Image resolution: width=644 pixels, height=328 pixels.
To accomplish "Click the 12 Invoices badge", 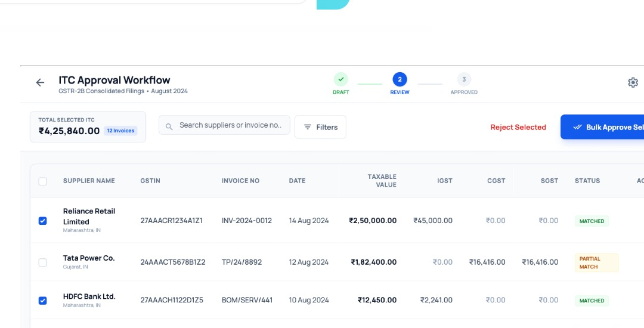I will (120, 131).
